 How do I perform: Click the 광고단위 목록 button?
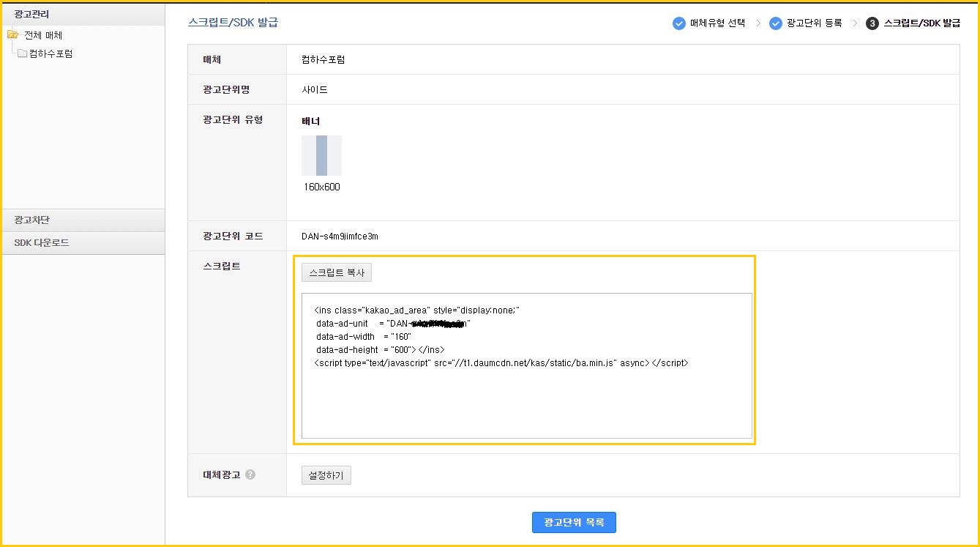(x=574, y=523)
